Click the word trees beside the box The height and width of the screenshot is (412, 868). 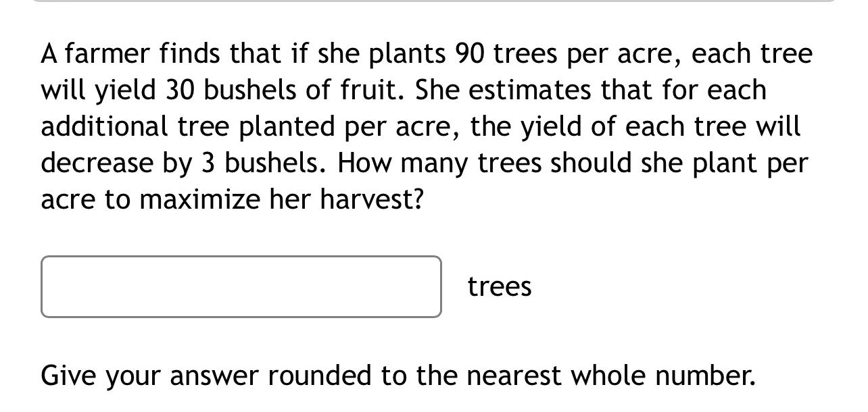(499, 286)
